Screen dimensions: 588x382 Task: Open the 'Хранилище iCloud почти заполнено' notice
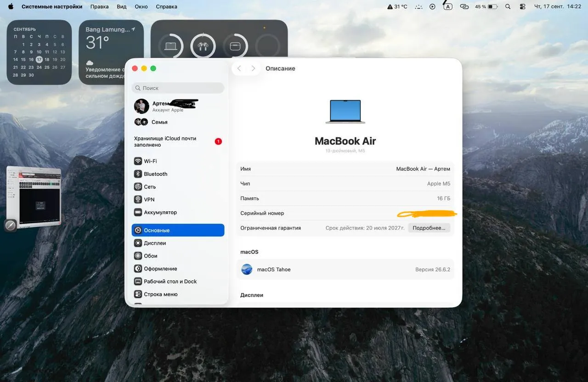pos(178,141)
